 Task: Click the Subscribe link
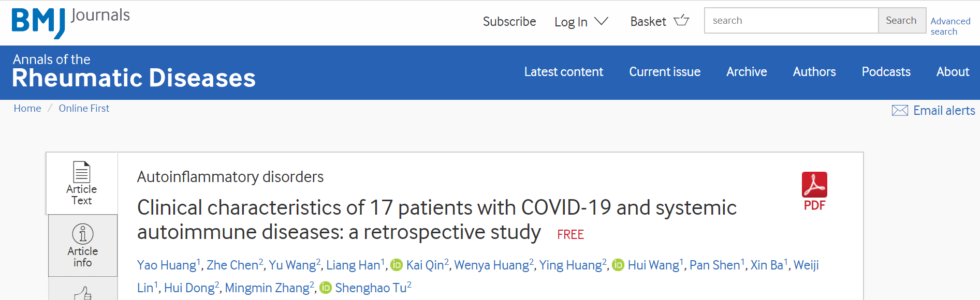coord(509,22)
